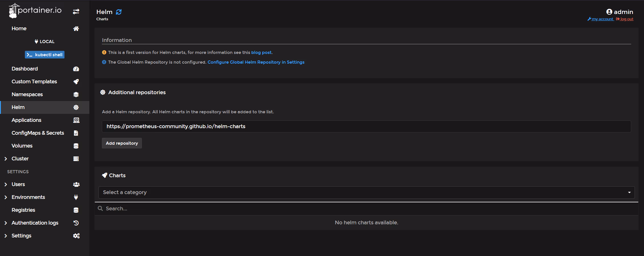Expand the Authentication logs chevron

pyautogui.click(x=5, y=223)
